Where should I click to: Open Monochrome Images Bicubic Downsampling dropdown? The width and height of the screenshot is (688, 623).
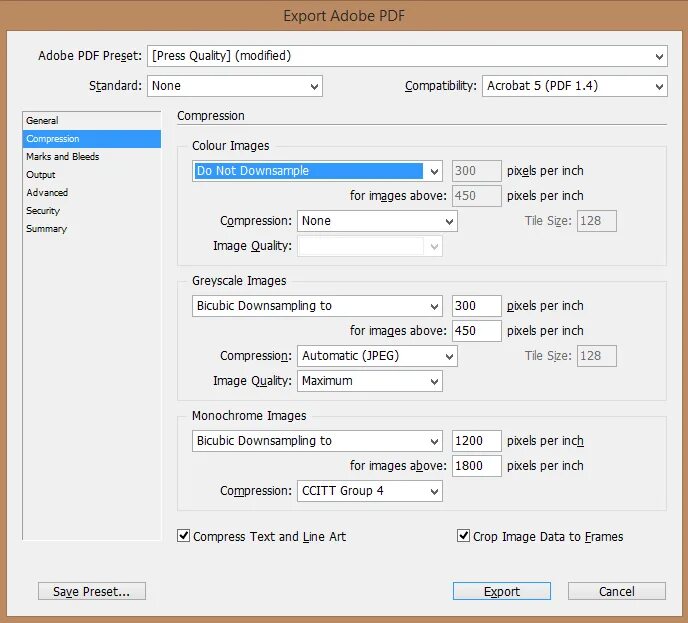tap(317, 441)
